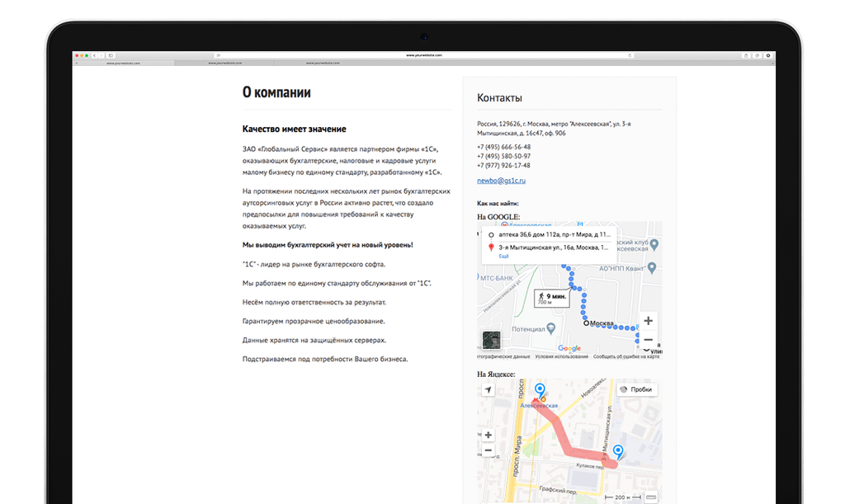Click the reader view icon in address bar

click(x=218, y=55)
